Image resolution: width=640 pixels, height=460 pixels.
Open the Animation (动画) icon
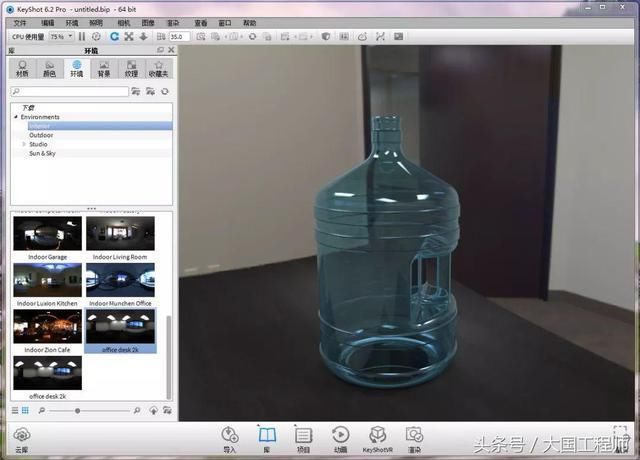[x=340, y=437]
